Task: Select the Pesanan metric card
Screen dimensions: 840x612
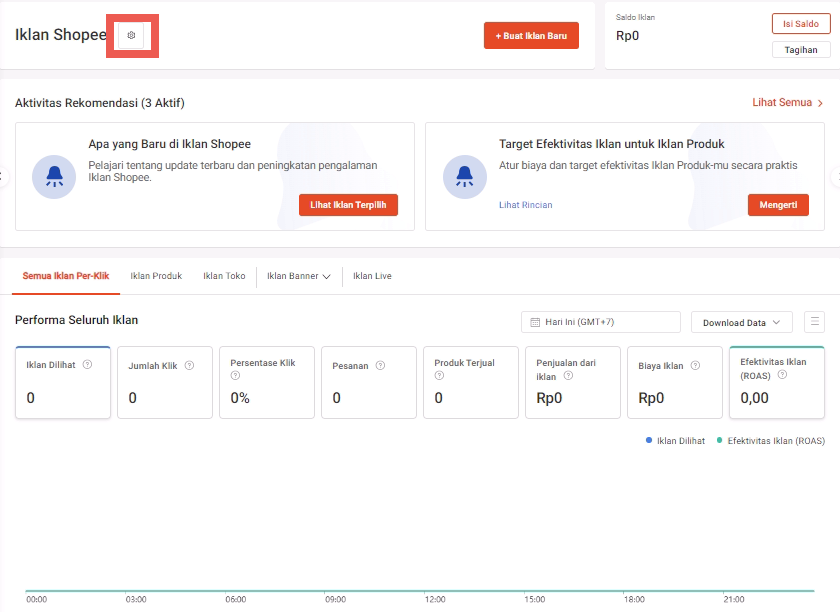Action: [369, 382]
